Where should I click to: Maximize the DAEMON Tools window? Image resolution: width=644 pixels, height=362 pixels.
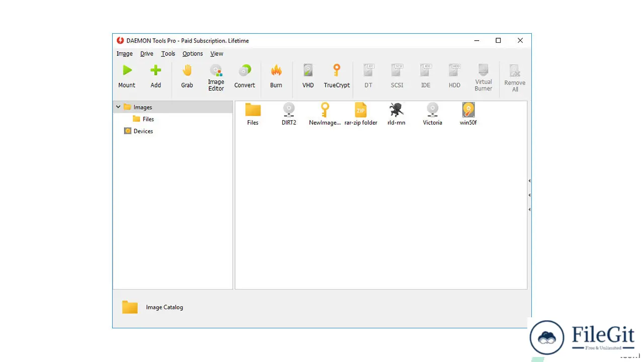coord(498,41)
